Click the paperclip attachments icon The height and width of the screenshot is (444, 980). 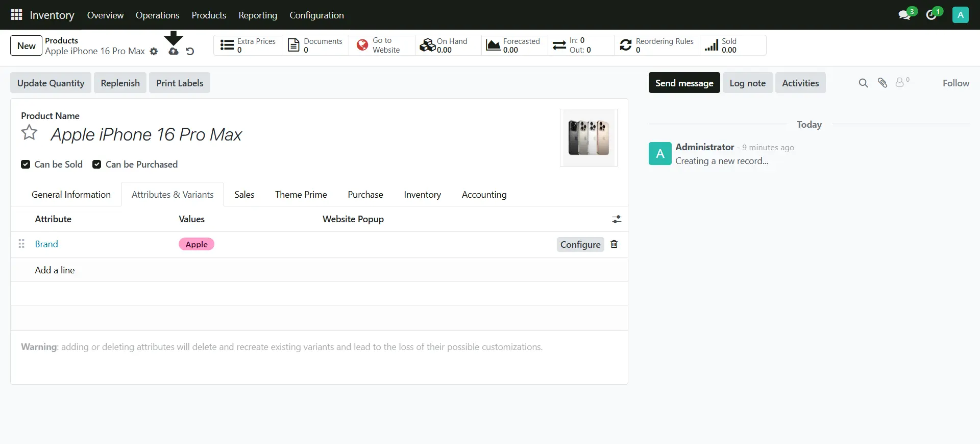pyautogui.click(x=883, y=83)
